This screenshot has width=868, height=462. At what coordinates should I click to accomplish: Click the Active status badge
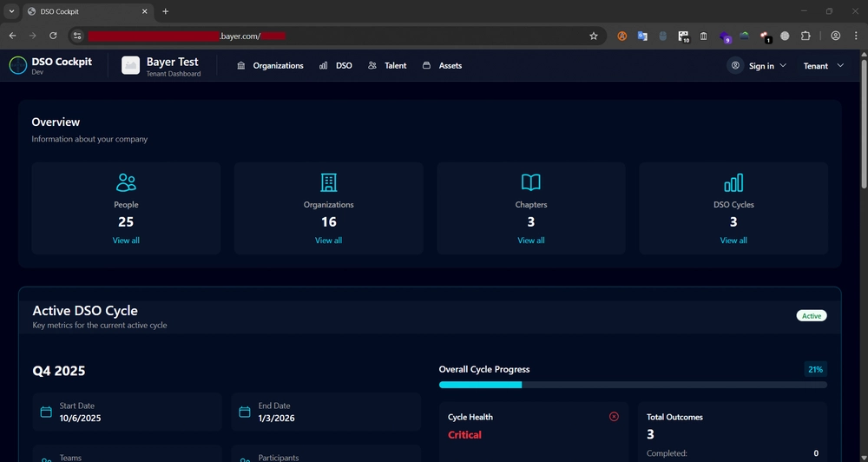pos(812,316)
